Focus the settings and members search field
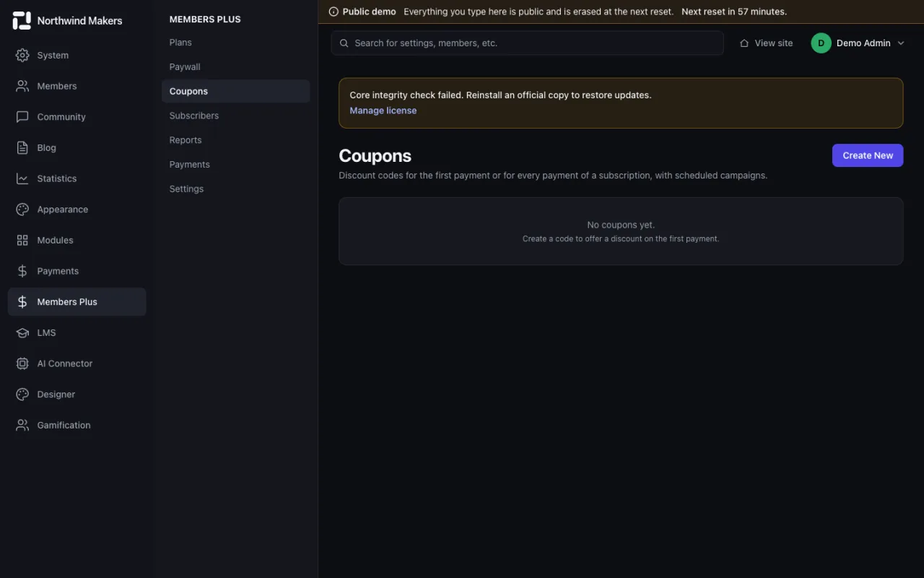The height and width of the screenshot is (578, 924). point(528,43)
